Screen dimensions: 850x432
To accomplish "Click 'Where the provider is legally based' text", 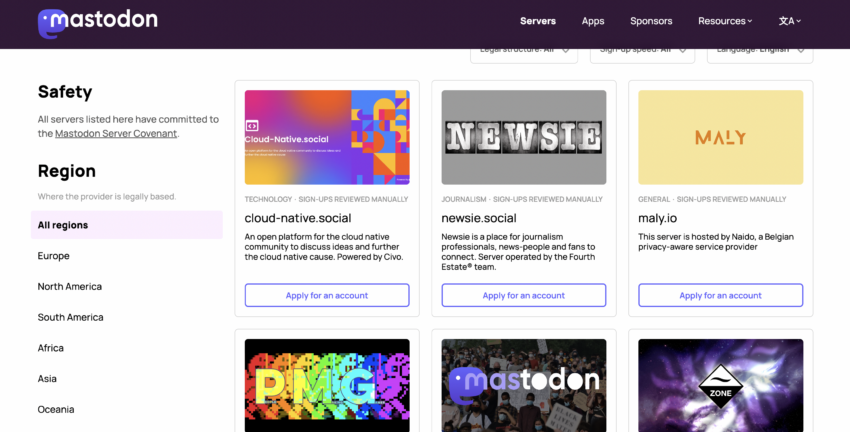I will (107, 197).
